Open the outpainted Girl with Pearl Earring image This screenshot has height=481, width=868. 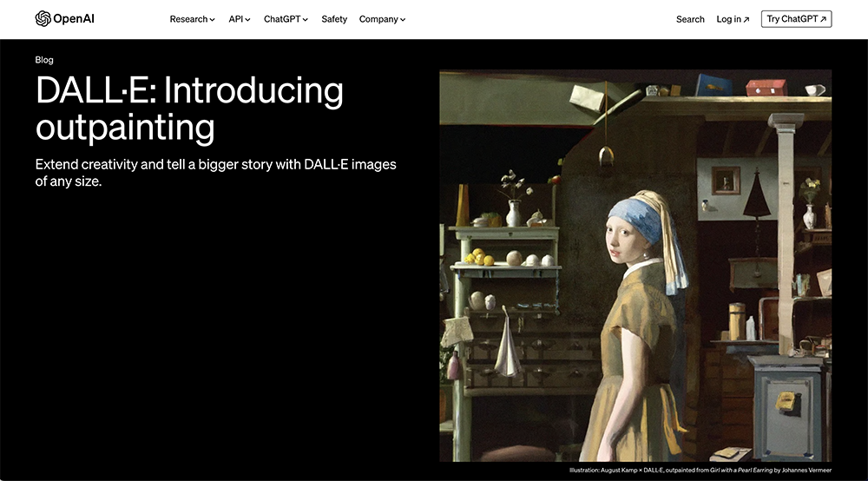635,266
